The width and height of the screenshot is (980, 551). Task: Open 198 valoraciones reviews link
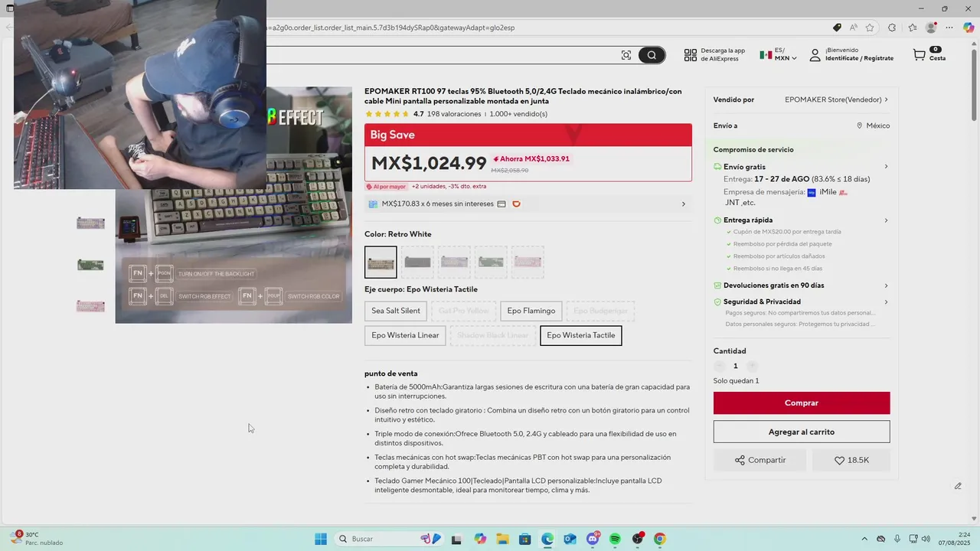[454, 114]
